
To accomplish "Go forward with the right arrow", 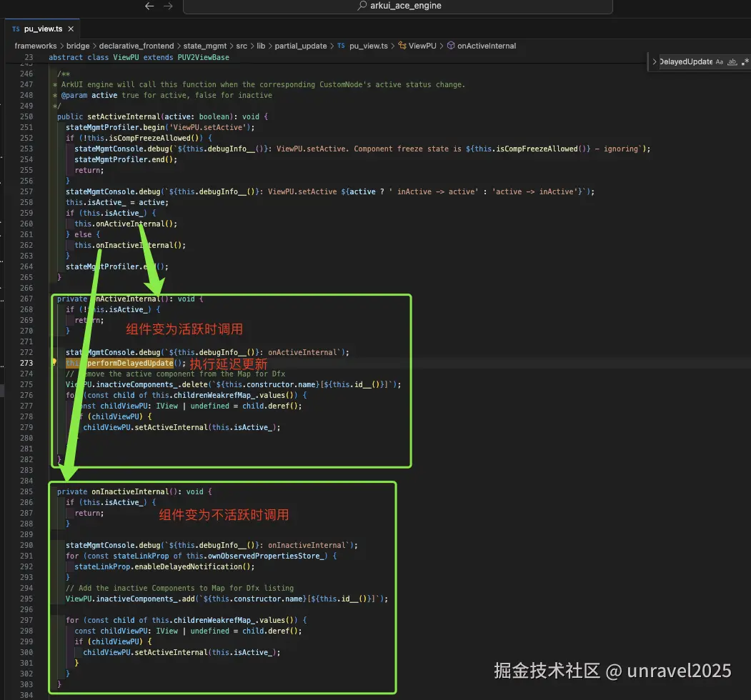I will [168, 6].
